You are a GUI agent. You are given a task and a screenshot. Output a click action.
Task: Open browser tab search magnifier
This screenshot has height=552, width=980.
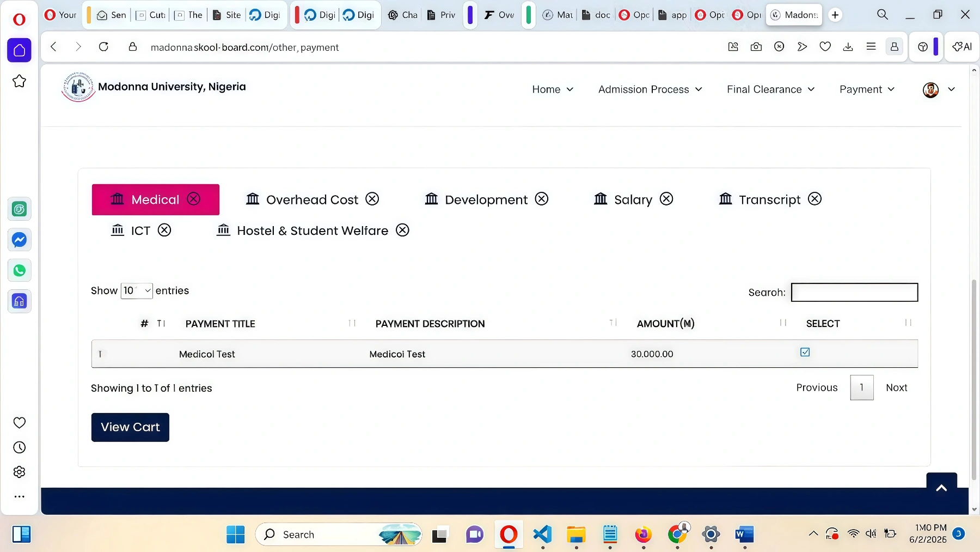click(883, 15)
